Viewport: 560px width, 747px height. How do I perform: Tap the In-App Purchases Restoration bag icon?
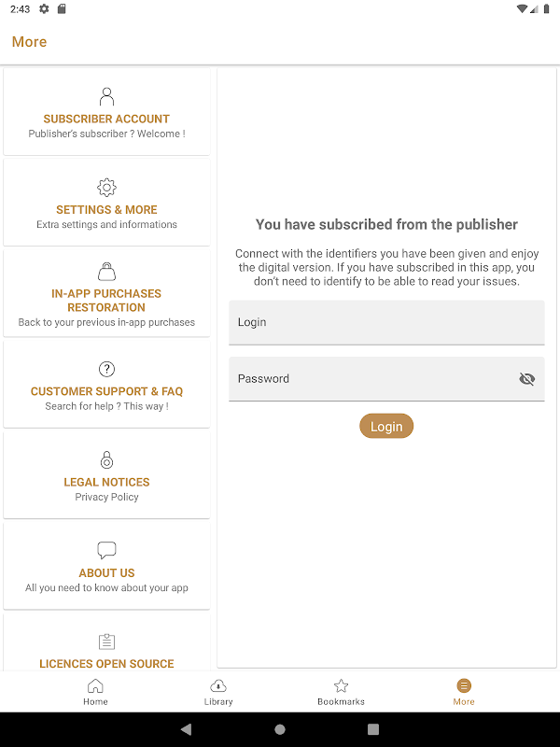[106, 271]
